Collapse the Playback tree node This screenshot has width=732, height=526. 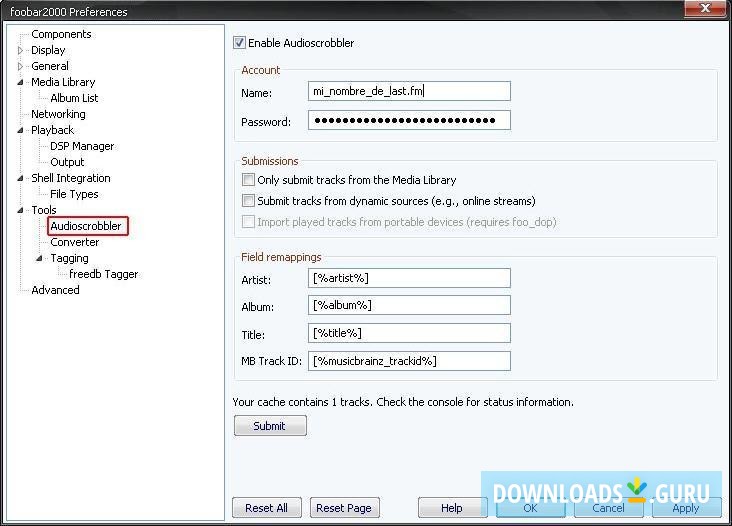pyautogui.click(x=20, y=130)
